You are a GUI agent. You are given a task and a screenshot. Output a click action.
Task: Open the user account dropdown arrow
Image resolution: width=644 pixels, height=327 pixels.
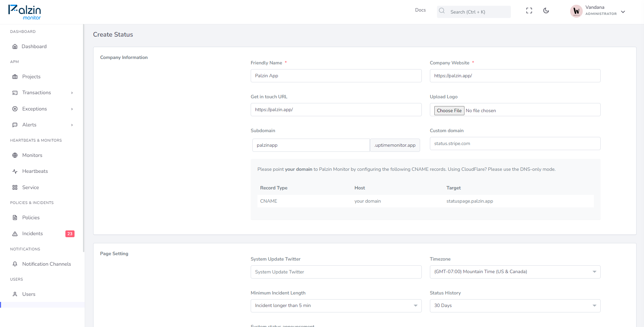pyautogui.click(x=623, y=12)
